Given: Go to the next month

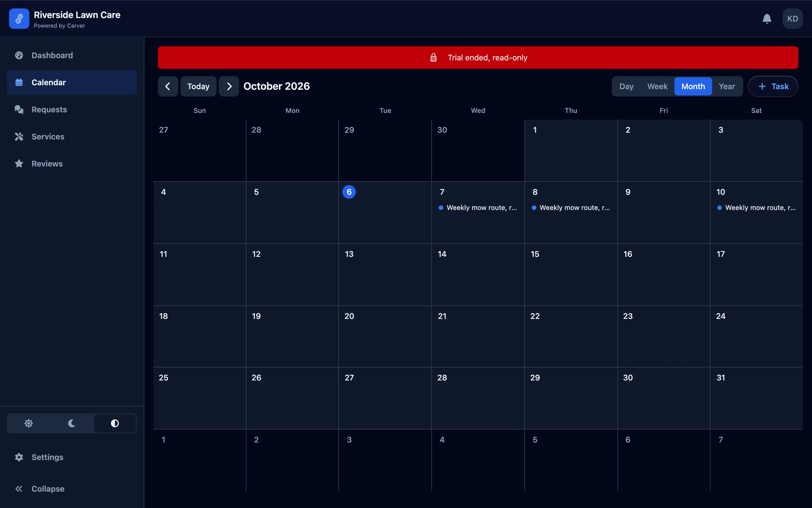Looking at the screenshot, I should coord(229,87).
